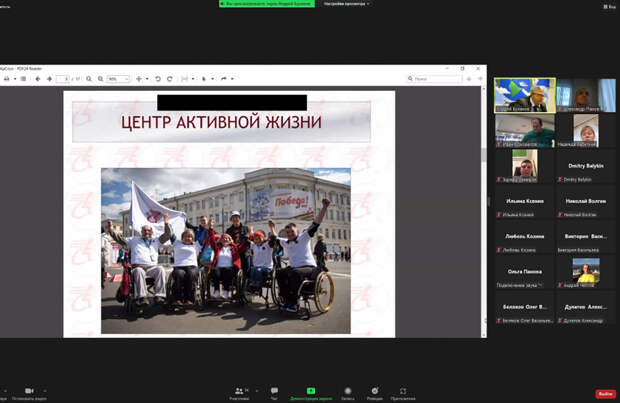Expand the page fit dropdown arrow
This screenshot has width=620, height=403.
[193, 79]
